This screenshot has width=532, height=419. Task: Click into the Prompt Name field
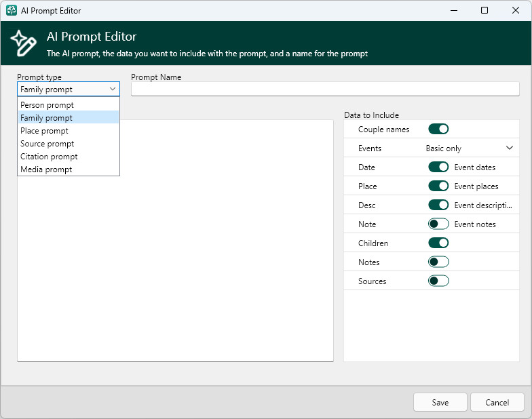[x=325, y=89]
